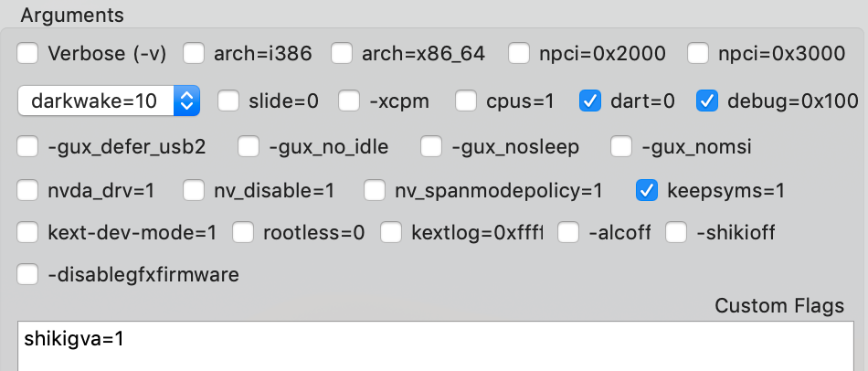Viewport: 868px width, 371px height.
Task: Tick the arch=x86_64 checkbox
Action: 342,54
